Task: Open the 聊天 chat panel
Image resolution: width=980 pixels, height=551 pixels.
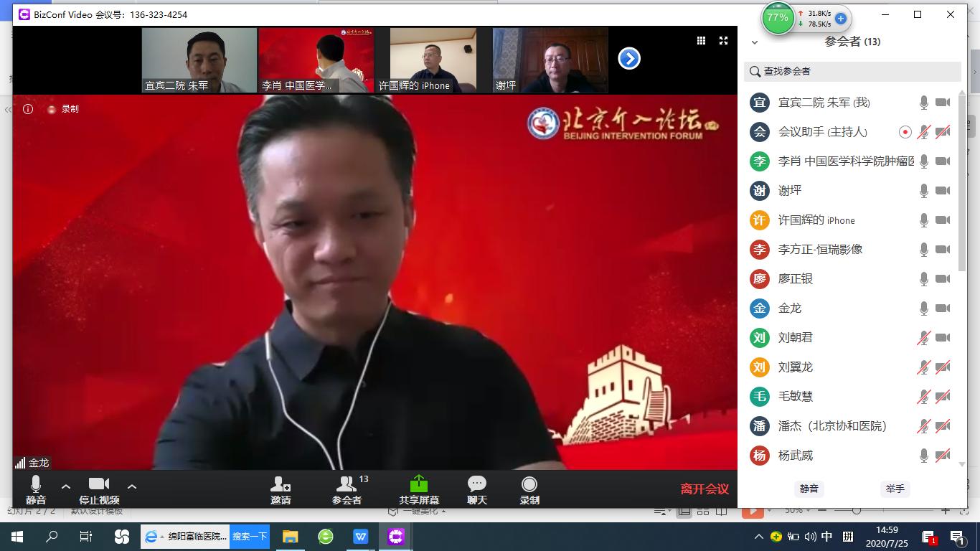Action: tap(476, 490)
